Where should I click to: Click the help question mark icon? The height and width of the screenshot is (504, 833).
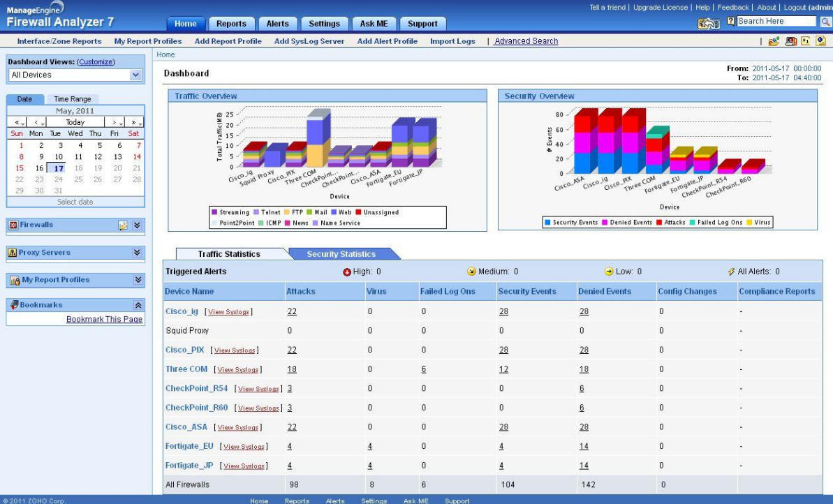pos(731,21)
